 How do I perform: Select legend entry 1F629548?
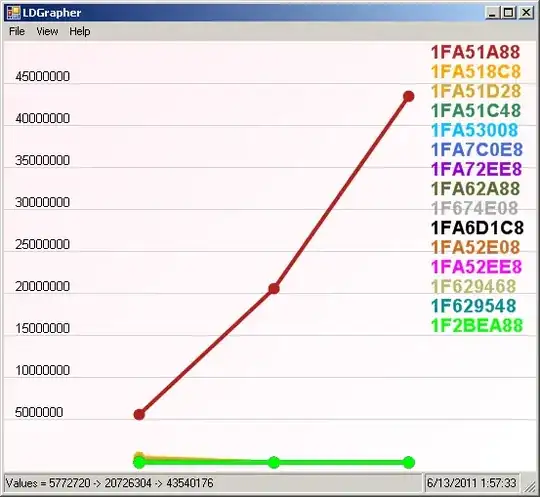(474, 306)
